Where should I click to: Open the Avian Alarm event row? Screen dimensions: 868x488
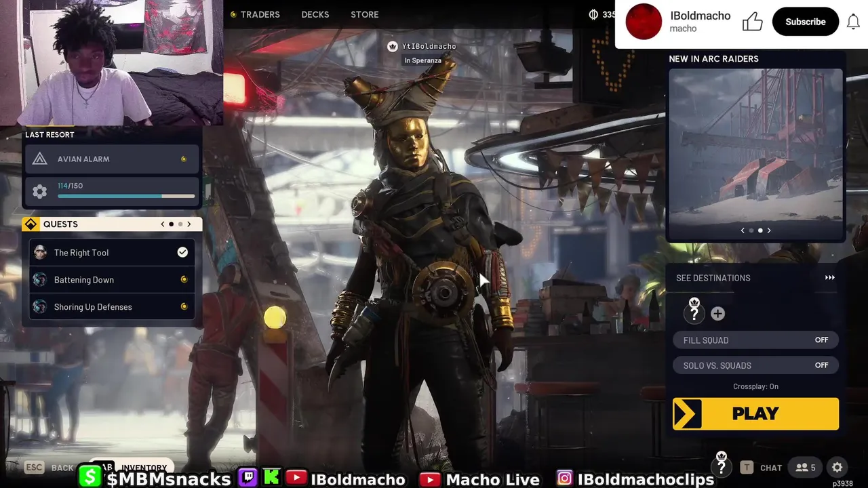point(112,159)
